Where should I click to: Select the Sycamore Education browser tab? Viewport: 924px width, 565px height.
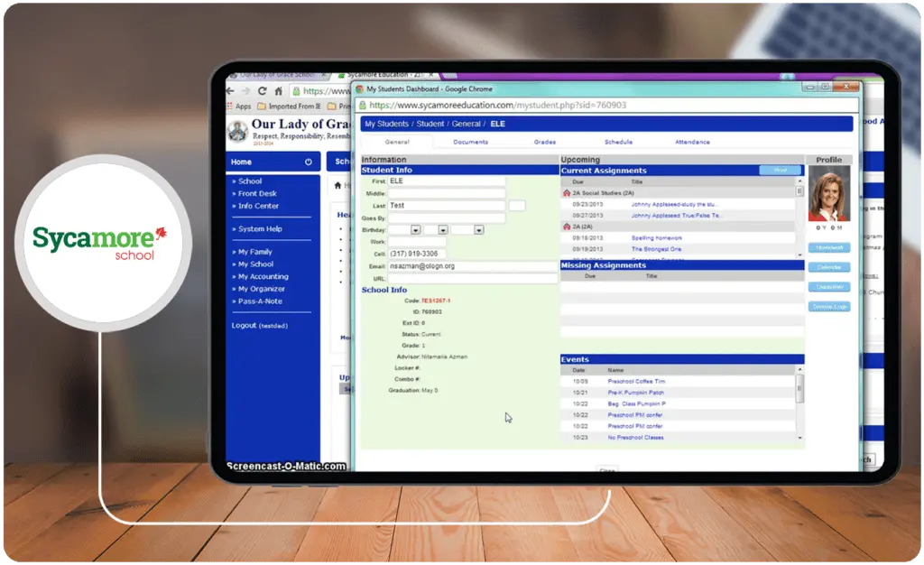click(x=388, y=75)
